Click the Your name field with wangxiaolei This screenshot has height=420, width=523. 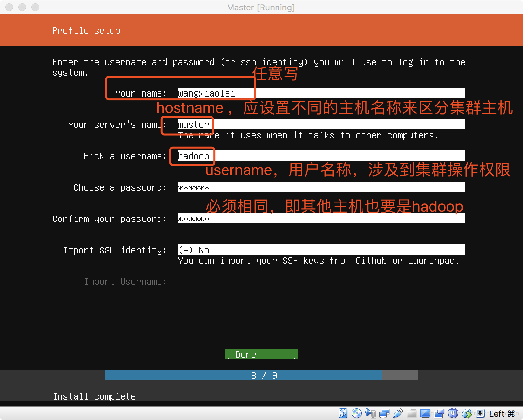tap(321, 93)
